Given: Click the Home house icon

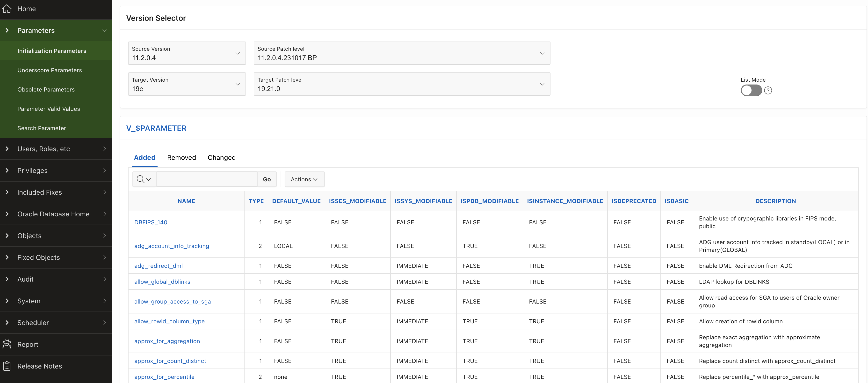Looking at the screenshot, I should click(7, 9).
